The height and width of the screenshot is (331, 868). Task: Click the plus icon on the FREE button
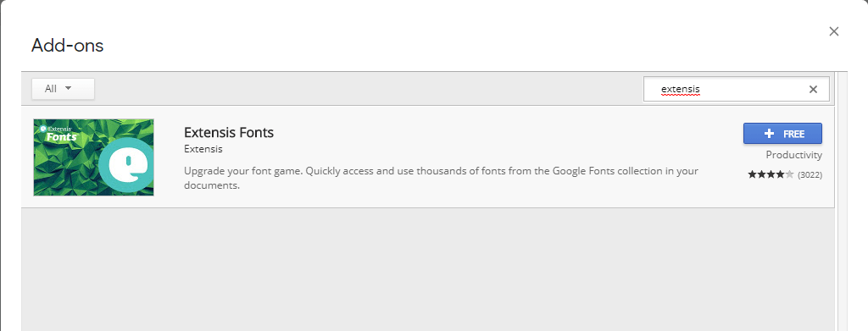point(768,134)
